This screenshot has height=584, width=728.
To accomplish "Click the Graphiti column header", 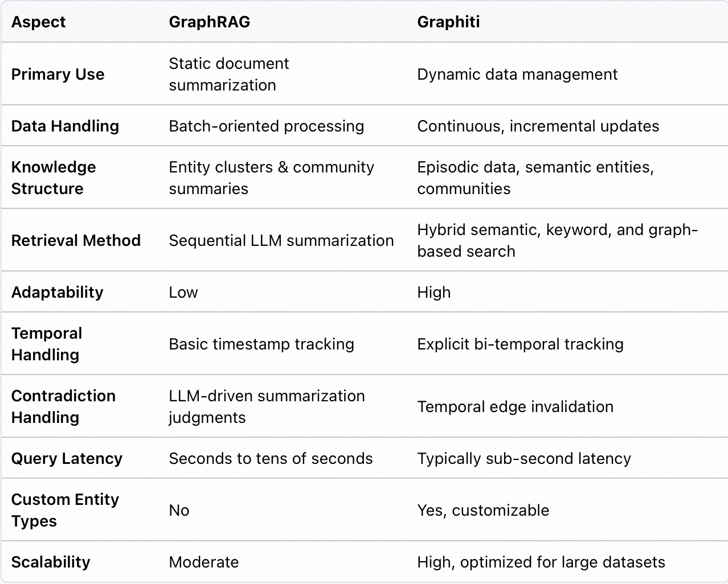I will (x=448, y=22).
